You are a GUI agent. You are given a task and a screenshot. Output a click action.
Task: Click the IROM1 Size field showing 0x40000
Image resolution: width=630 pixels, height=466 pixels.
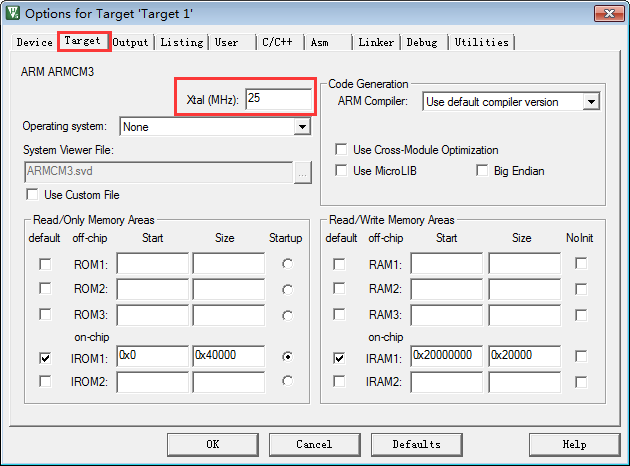pos(229,356)
